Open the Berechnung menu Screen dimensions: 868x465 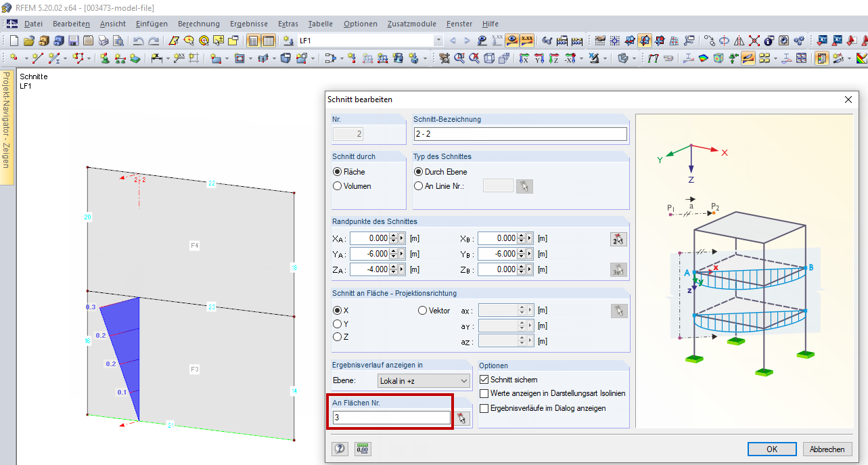point(199,24)
